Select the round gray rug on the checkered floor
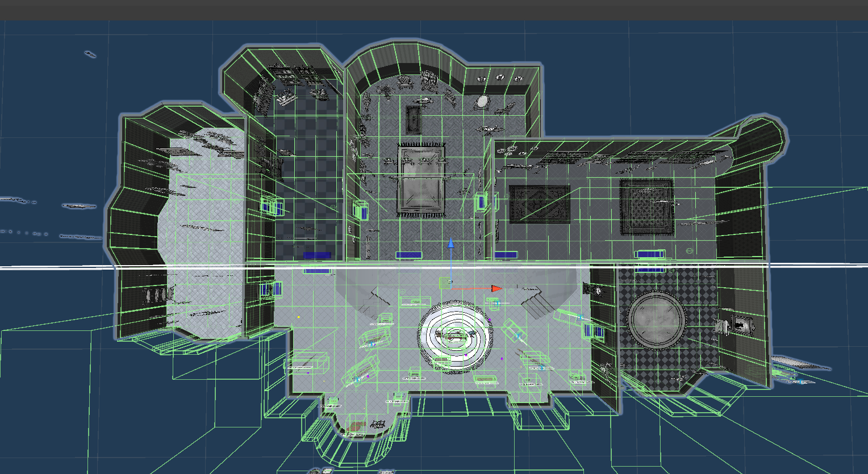Screen dimensions: 868x474 (x=656, y=318)
